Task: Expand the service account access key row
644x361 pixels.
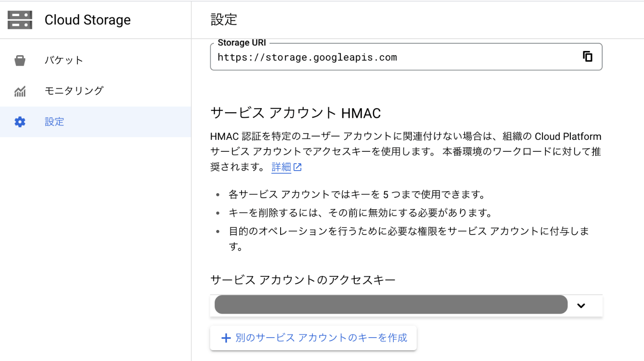Action: (x=581, y=305)
